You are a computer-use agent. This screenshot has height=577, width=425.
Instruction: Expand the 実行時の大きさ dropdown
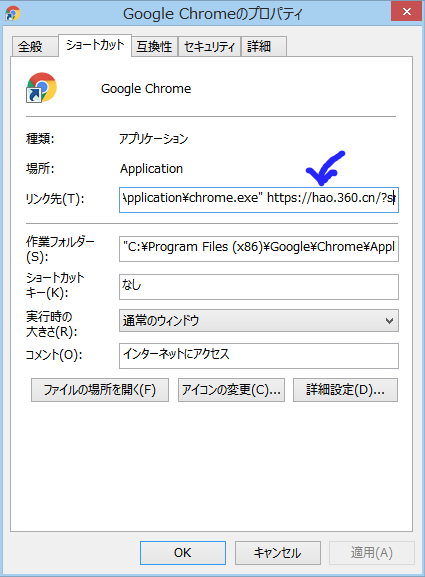pyautogui.click(x=259, y=321)
